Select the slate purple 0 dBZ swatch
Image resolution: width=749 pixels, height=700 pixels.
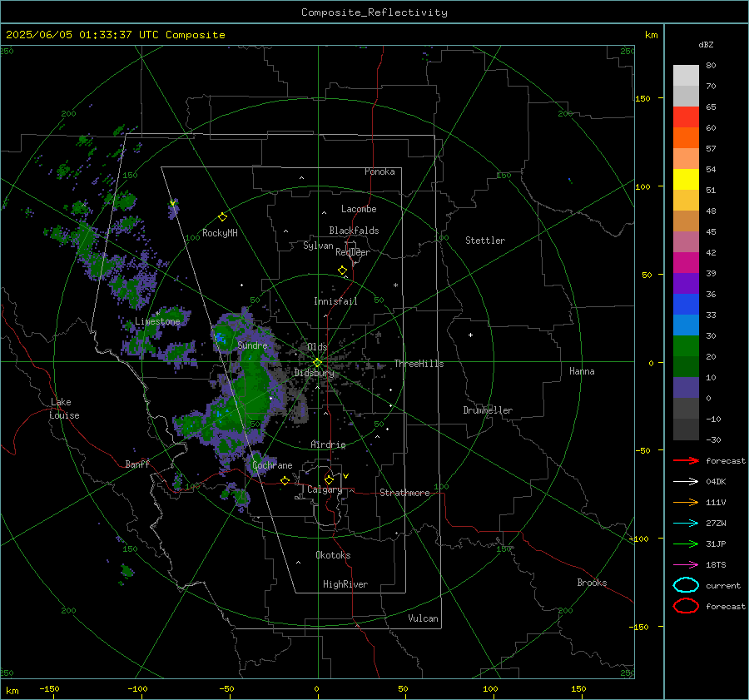686,387
